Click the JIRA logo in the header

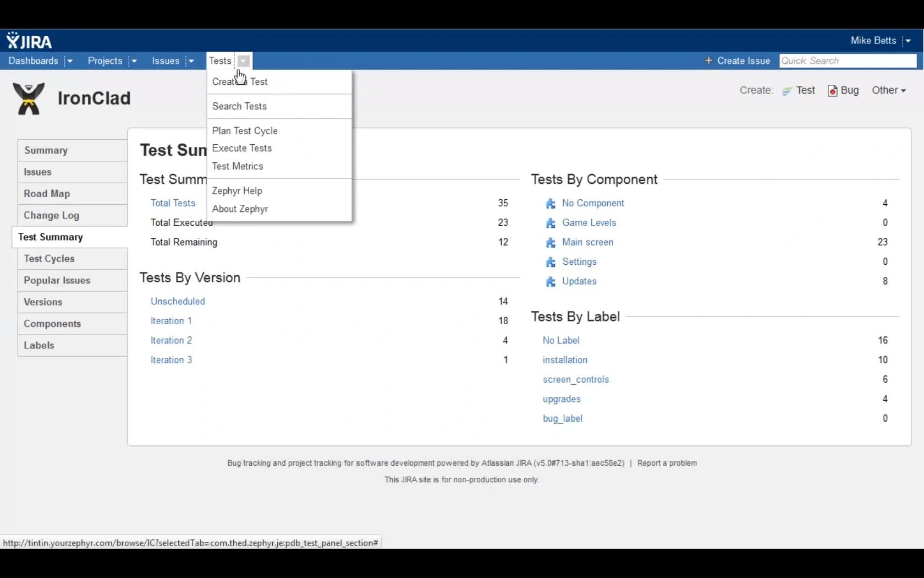pos(29,41)
